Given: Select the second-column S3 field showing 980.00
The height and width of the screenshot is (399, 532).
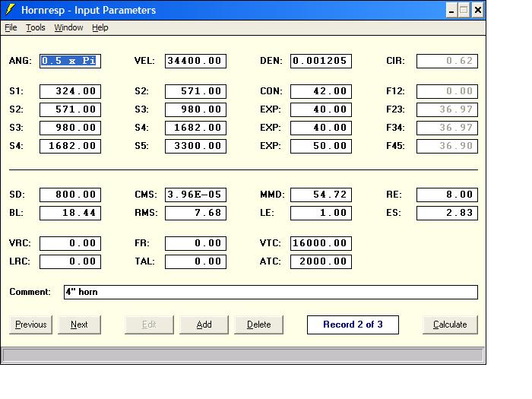Looking at the screenshot, I should click(195, 110).
